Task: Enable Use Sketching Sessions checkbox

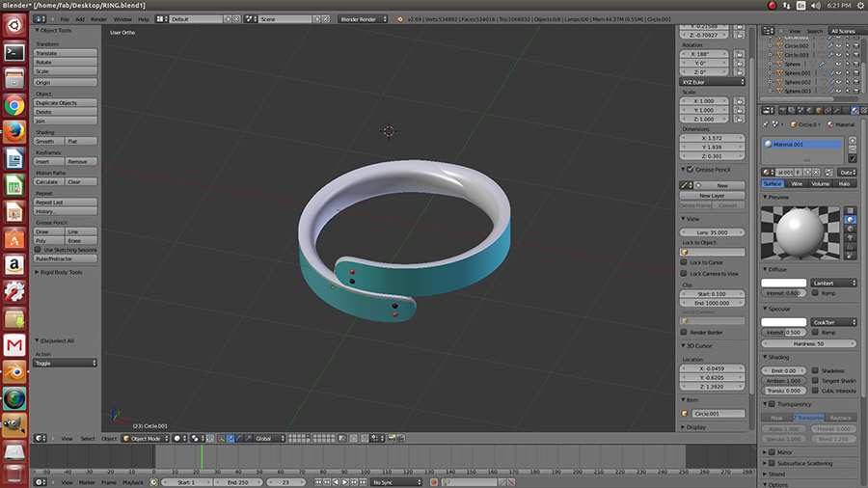Action: [x=39, y=249]
